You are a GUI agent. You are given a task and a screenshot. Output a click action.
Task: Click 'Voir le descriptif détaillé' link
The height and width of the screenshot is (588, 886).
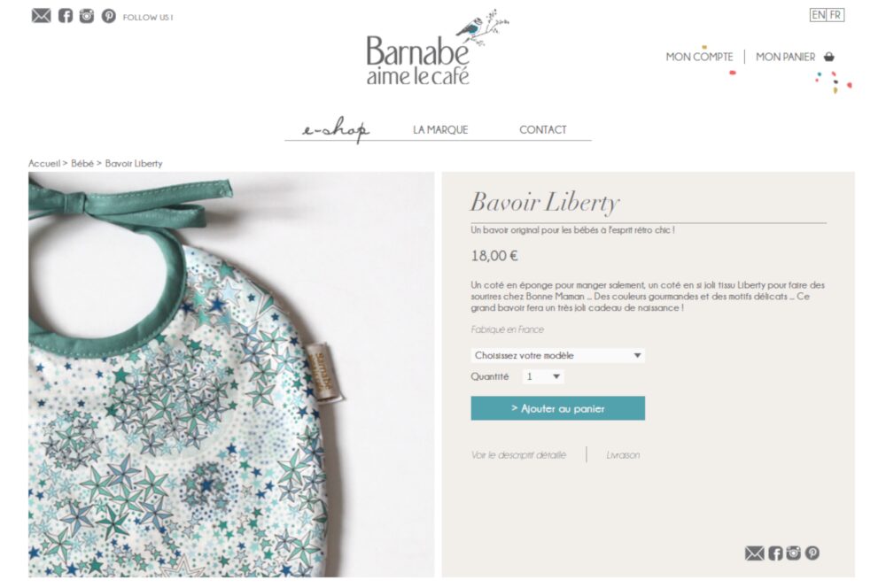pyautogui.click(x=518, y=454)
